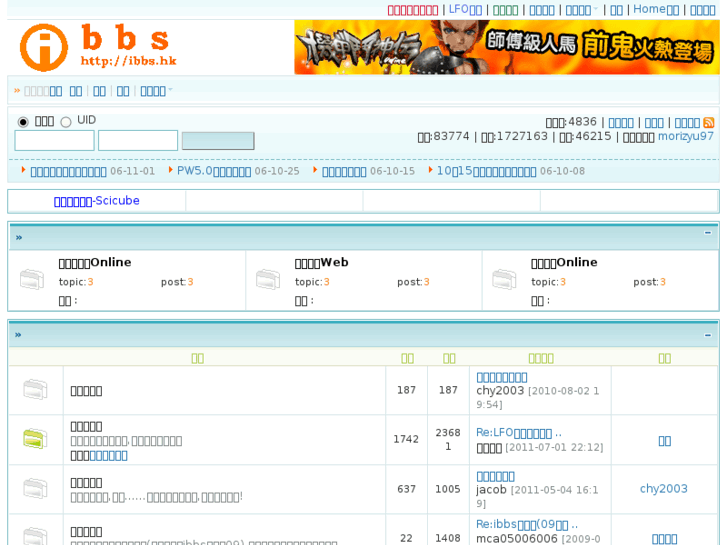Open the announcement dated 06-11-01
This screenshot has height=545, width=727.
click(68, 172)
